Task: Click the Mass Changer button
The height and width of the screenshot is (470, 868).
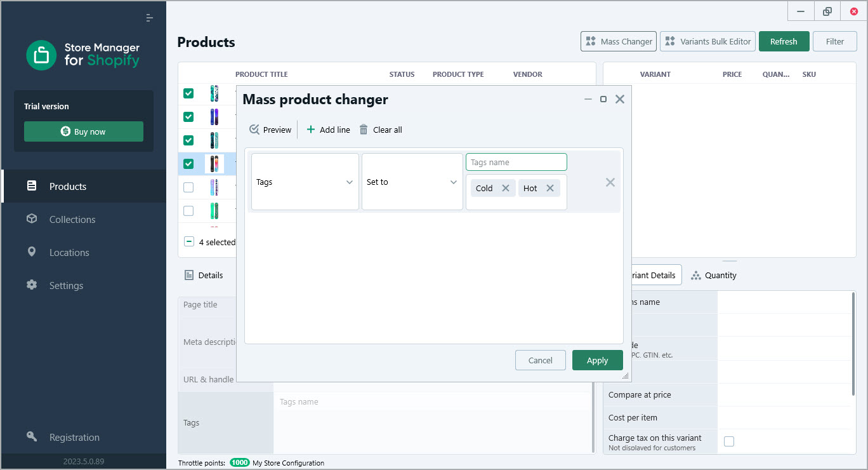Action: click(x=619, y=41)
